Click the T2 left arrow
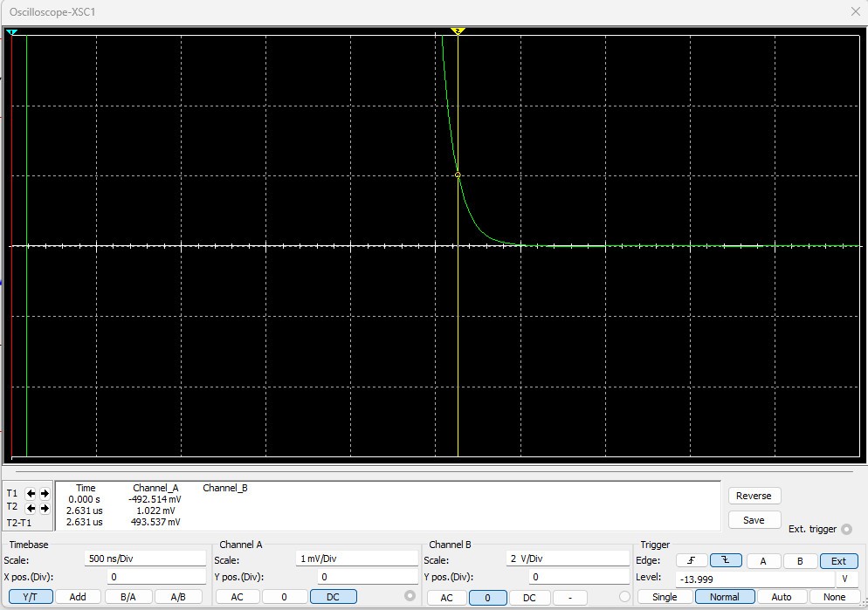 [x=31, y=508]
